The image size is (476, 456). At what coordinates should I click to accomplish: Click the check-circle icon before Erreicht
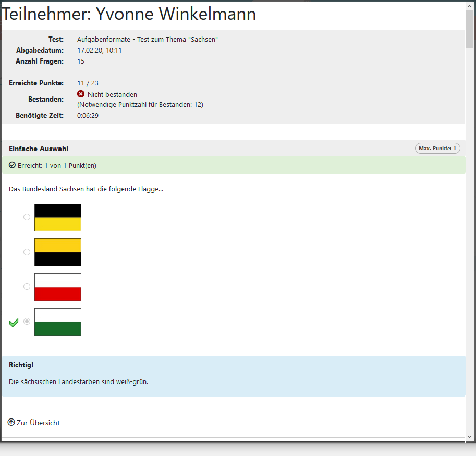click(13, 165)
